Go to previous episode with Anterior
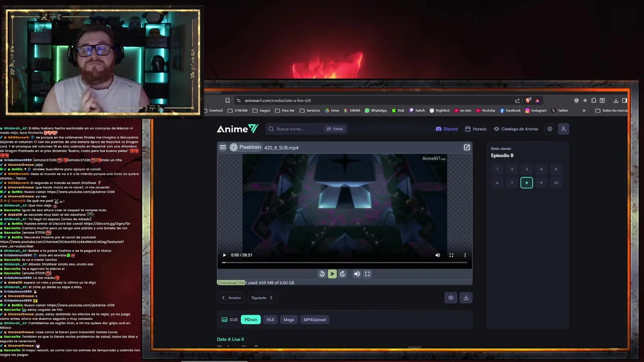 coord(231,298)
